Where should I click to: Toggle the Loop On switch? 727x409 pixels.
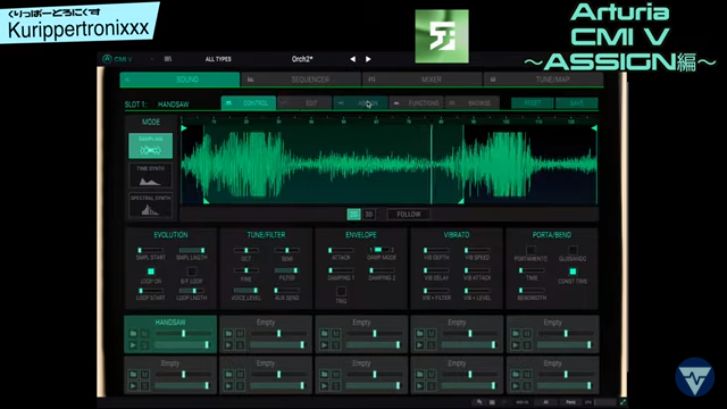151,271
